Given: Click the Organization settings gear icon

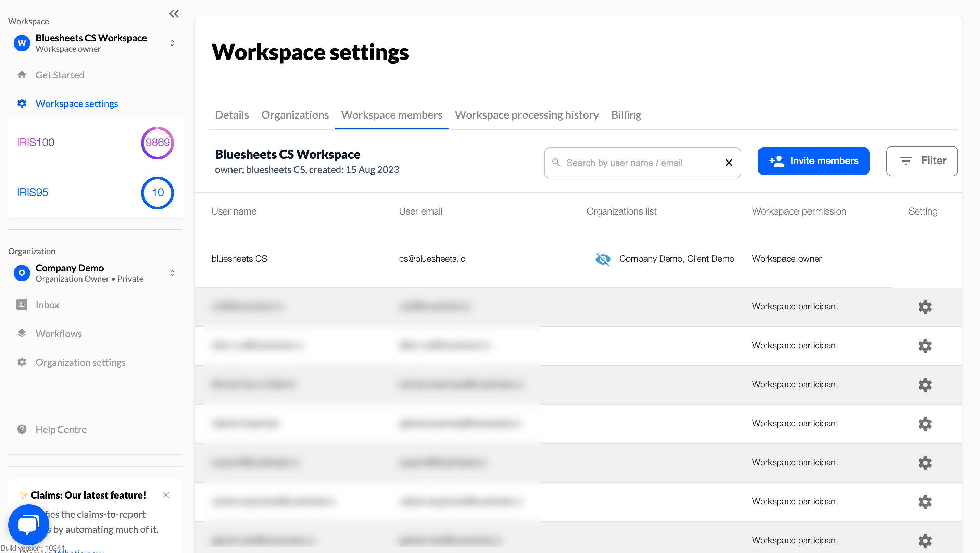Looking at the screenshot, I should pyautogui.click(x=22, y=362).
